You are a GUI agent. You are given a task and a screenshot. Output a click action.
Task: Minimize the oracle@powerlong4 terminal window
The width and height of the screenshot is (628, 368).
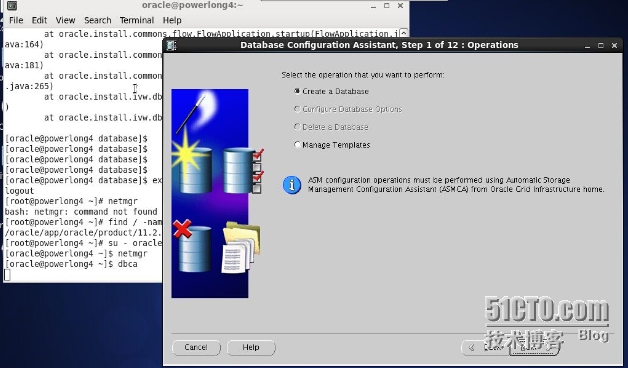pyautogui.click(x=373, y=6)
